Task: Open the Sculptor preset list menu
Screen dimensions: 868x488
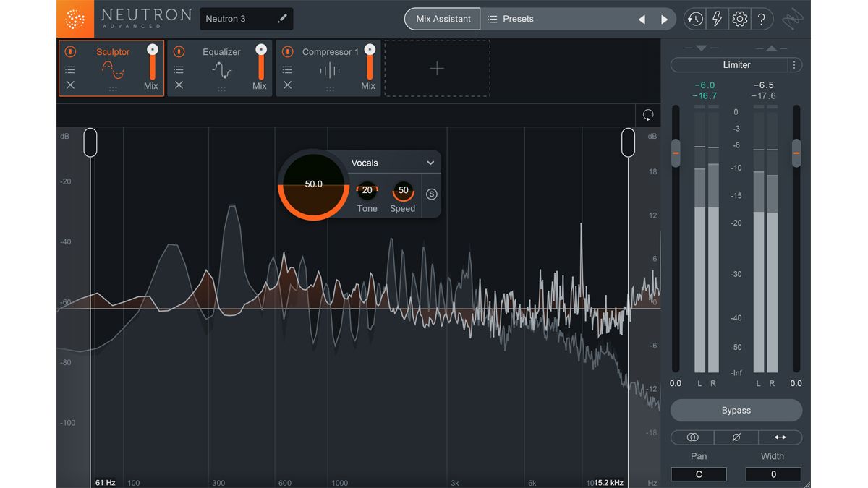Action: (x=69, y=69)
